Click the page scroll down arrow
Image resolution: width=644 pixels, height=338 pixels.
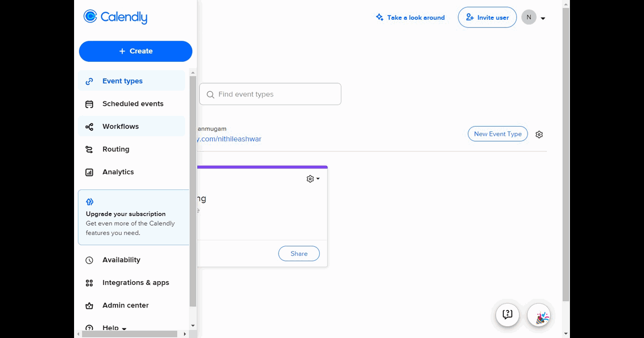[566, 334]
